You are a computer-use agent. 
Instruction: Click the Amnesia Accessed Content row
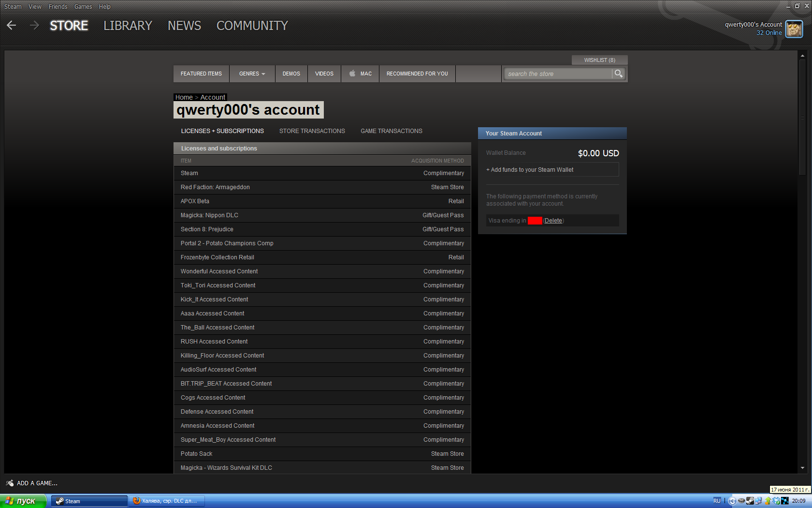pyautogui.click(x=322, y=426)
